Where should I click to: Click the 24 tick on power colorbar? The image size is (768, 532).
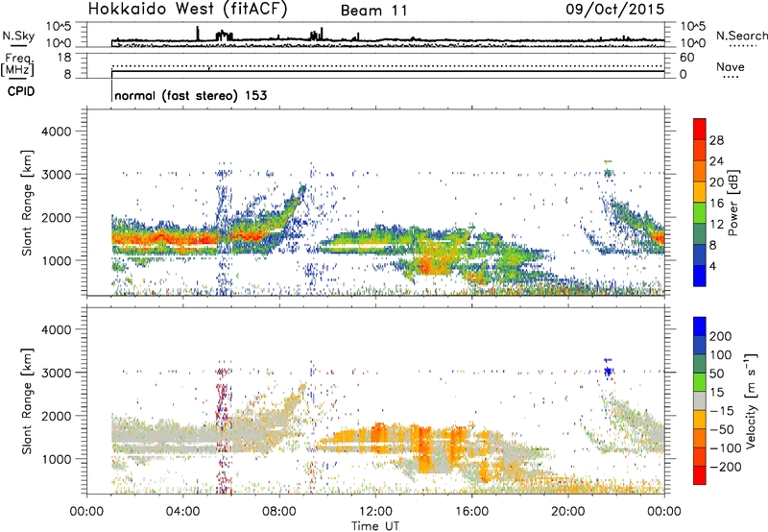[x=716, y=161]
